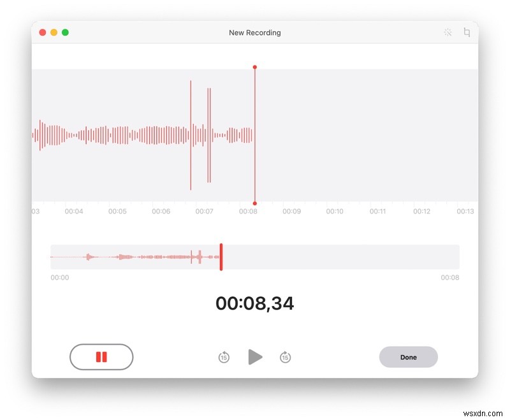
Task: Click the 00:06 timeline marker
Action: 161,212
